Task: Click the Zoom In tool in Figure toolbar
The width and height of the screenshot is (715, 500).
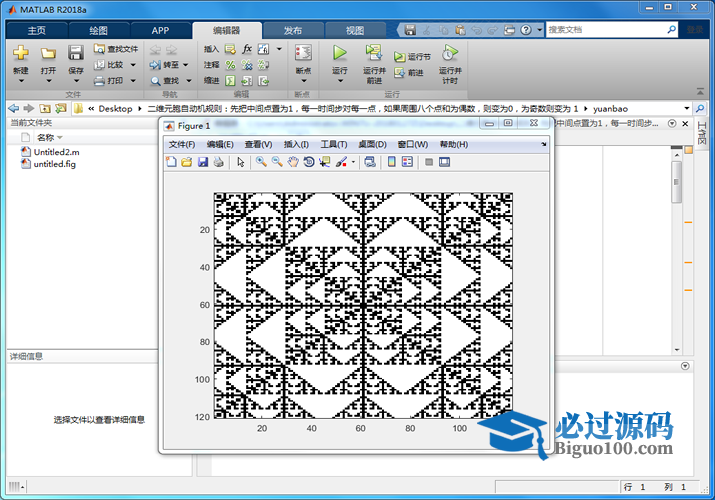Action: (x=260, y=162)
